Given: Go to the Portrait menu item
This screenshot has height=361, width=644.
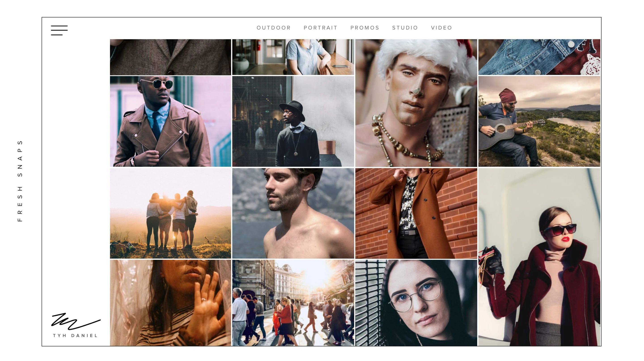Looking at the screenshot, I should click(320, 28).
